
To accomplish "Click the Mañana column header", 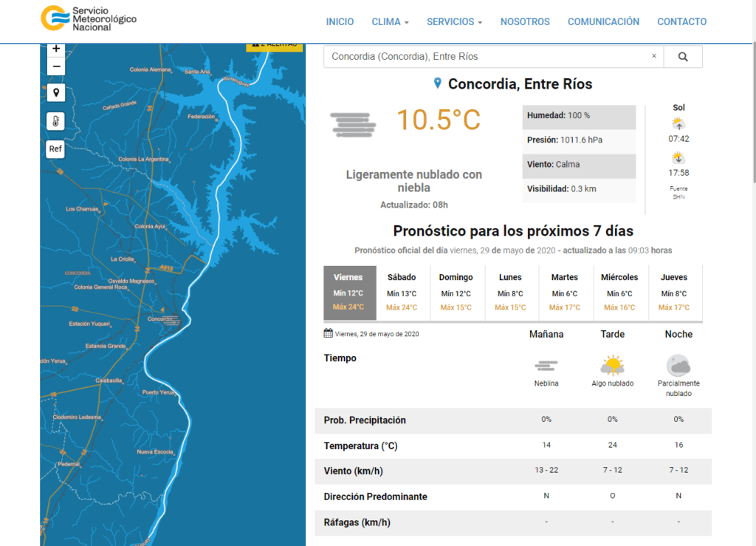I will pyautogui.click(x=546, y=334).
